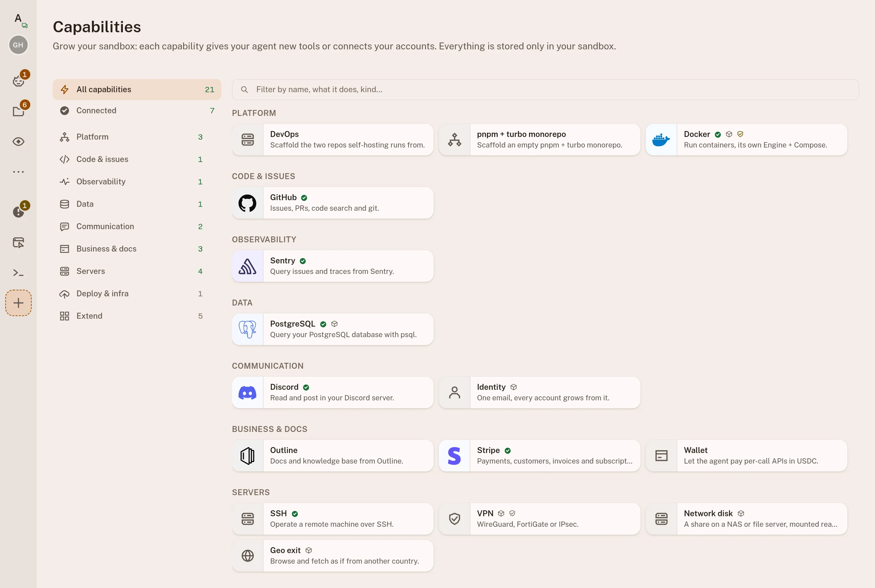Click the Sentry logo icon
Viewport: 875px width, 588px height.
248,266
